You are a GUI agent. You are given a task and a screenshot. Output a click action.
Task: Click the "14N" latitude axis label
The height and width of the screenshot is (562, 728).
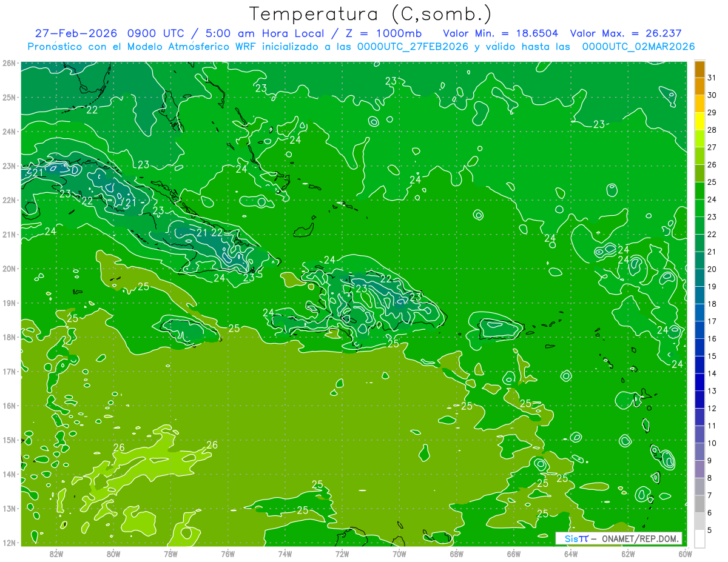[8, 474]
